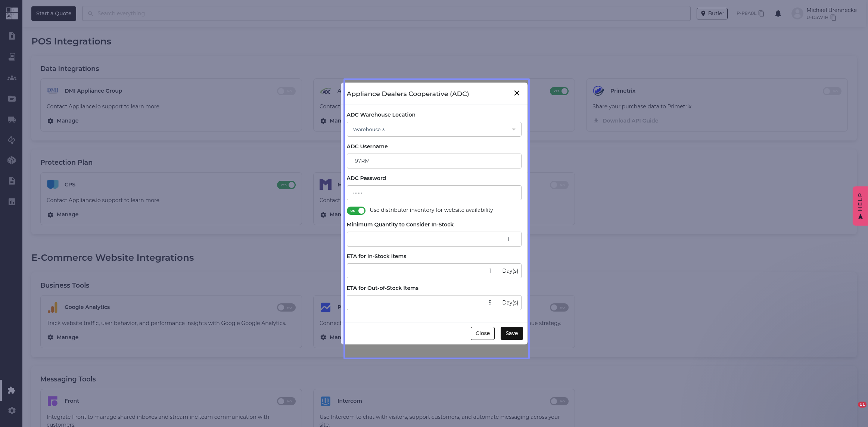The width and height of the screenshot is (868, 427).
Task: Toggle the CPS protection plan switch
Action: tap(286, 185)
